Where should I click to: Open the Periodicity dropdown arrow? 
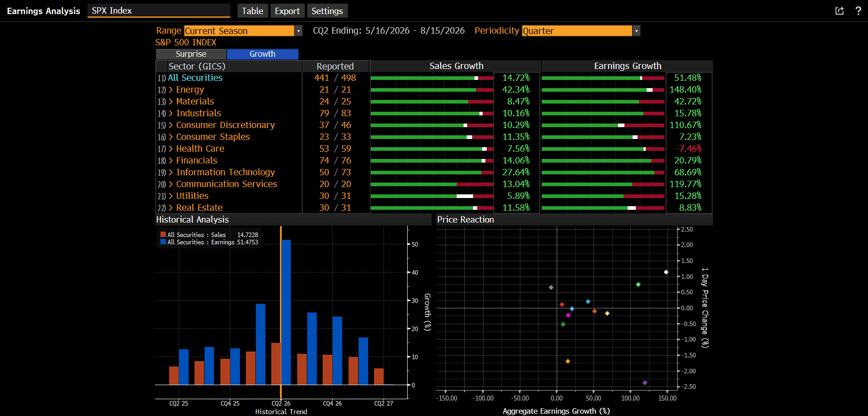pos(636,31)
